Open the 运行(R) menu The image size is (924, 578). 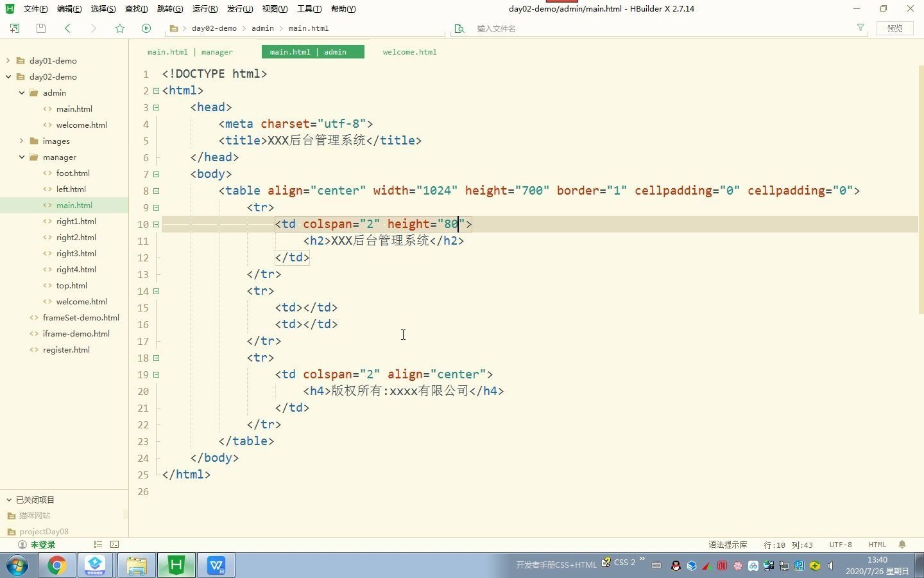(205, 9)
